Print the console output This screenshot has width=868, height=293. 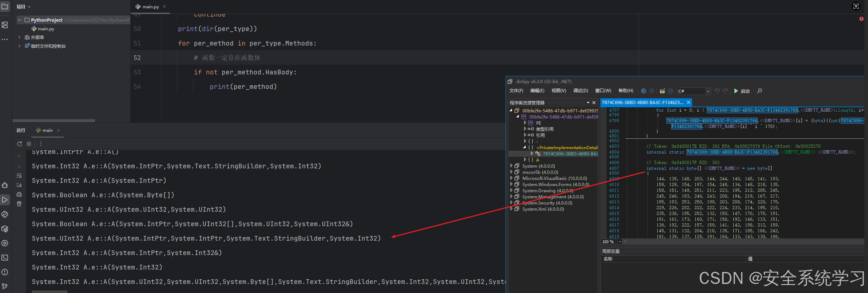(19, 194)
